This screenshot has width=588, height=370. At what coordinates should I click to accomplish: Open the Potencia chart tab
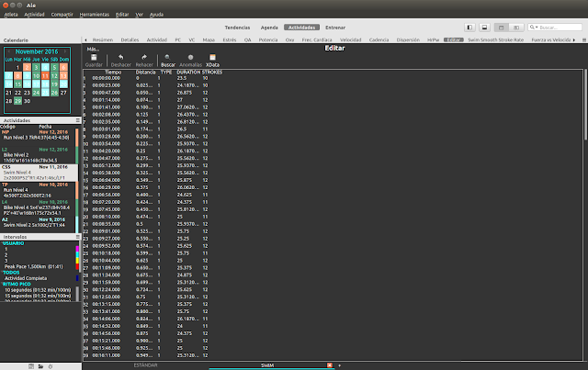pos(268,39)
